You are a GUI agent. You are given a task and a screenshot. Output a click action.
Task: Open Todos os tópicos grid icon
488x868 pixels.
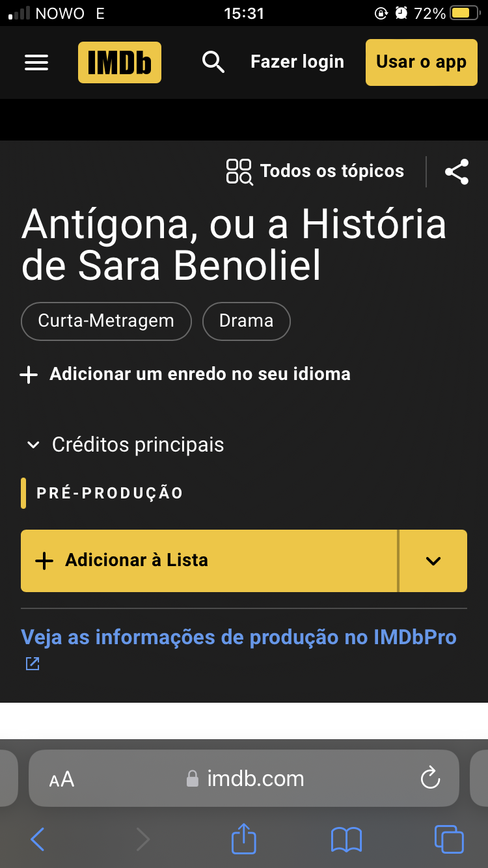click(x=239, y=172)
